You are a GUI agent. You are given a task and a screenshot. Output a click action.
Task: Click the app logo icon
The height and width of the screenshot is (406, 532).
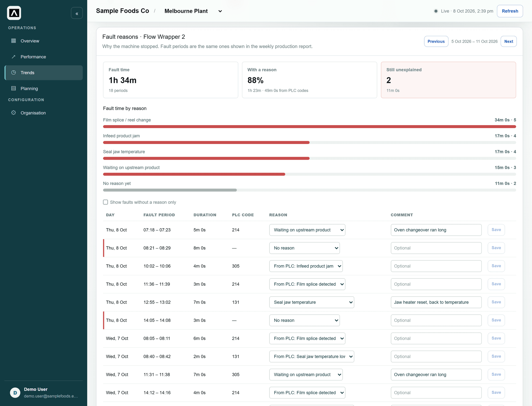(14, 13)
